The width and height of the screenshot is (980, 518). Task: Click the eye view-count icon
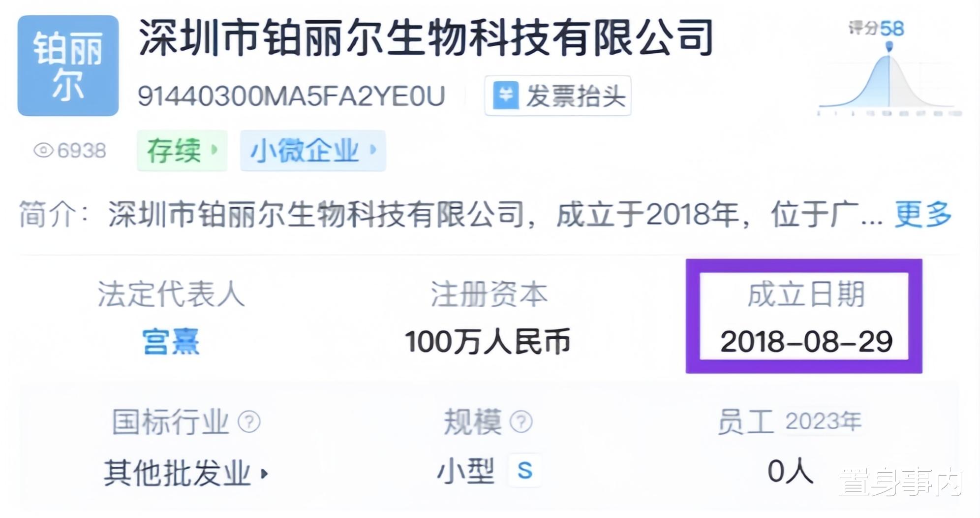click(43, 150)
